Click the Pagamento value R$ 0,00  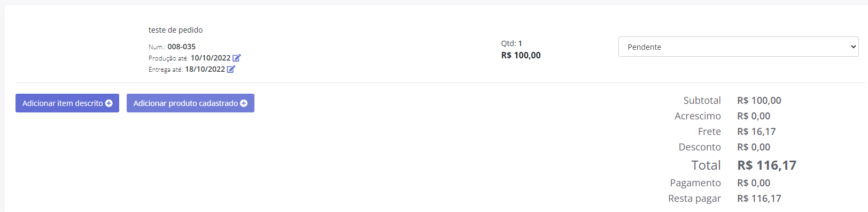pos(754,183)
